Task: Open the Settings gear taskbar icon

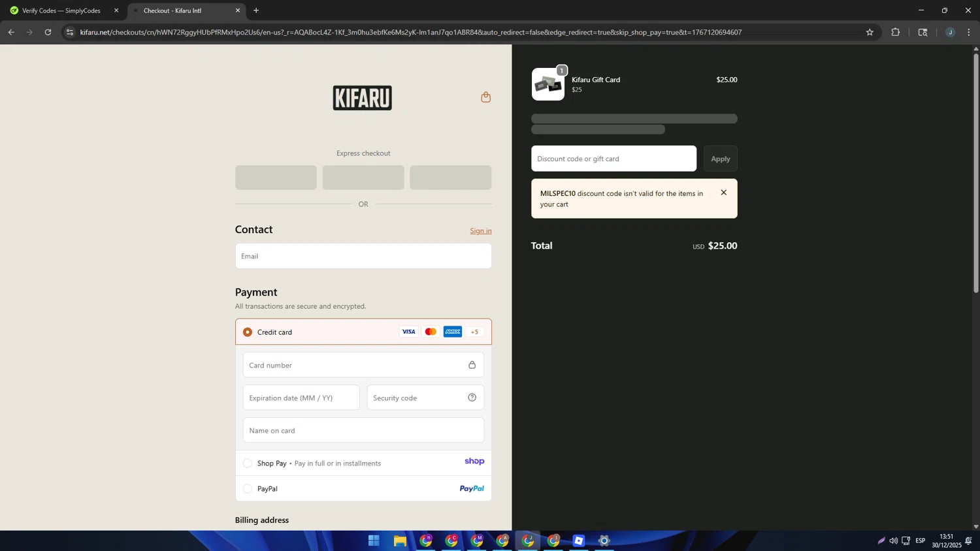Action: (604, 541)
